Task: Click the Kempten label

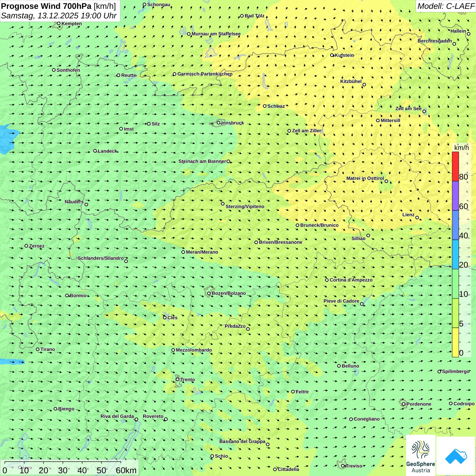Action: (x=72, y=23)
